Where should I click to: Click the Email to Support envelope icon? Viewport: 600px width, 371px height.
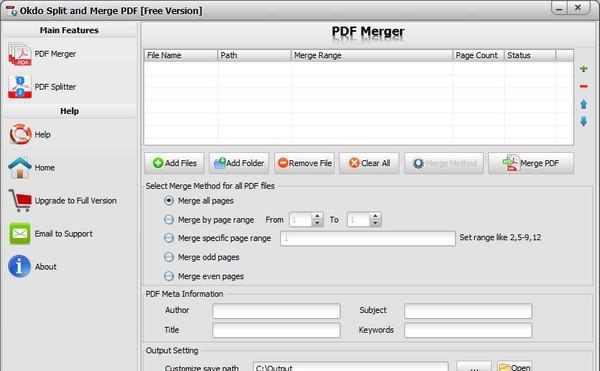20,233
